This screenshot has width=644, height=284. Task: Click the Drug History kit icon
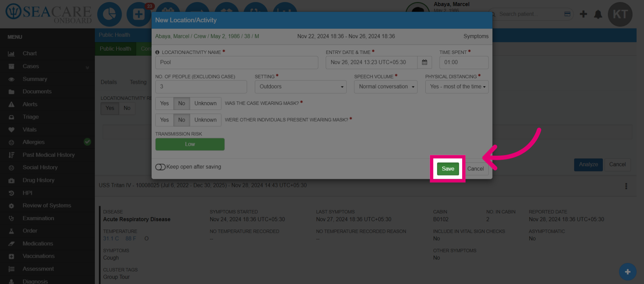[11, 181]
